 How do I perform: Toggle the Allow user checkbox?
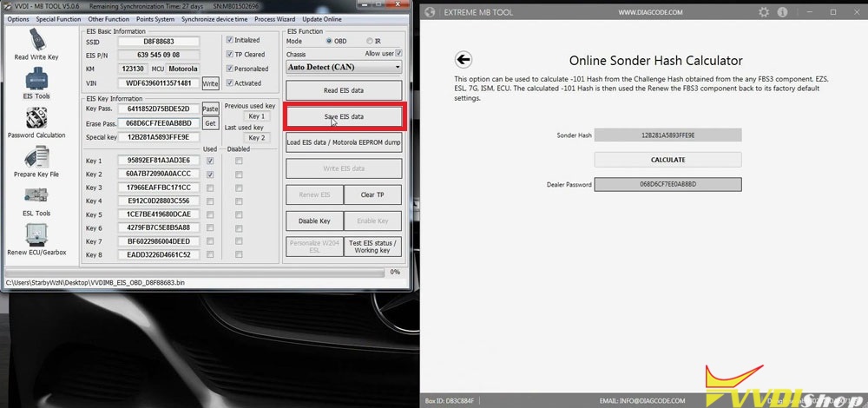(x=399, y=54)
